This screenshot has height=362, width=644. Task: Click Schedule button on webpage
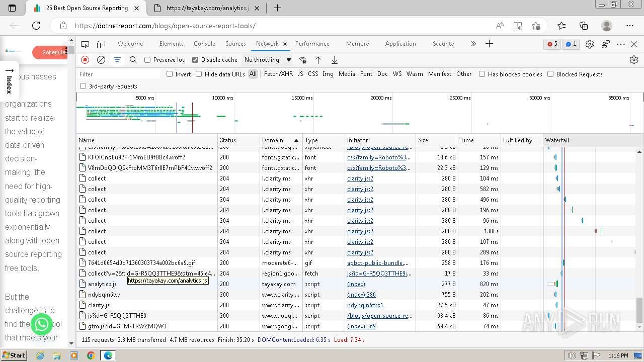pyautogui.click(x=51, y=52)
